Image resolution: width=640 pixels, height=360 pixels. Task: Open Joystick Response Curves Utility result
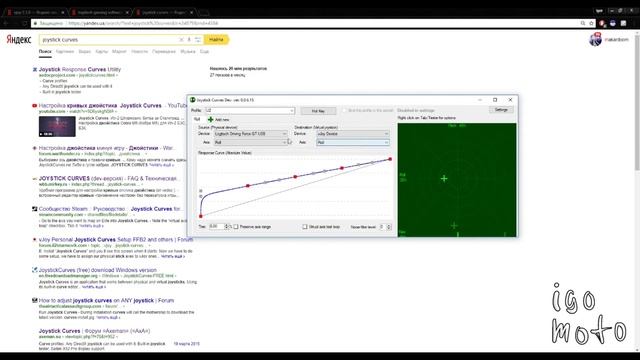(80, 69)
